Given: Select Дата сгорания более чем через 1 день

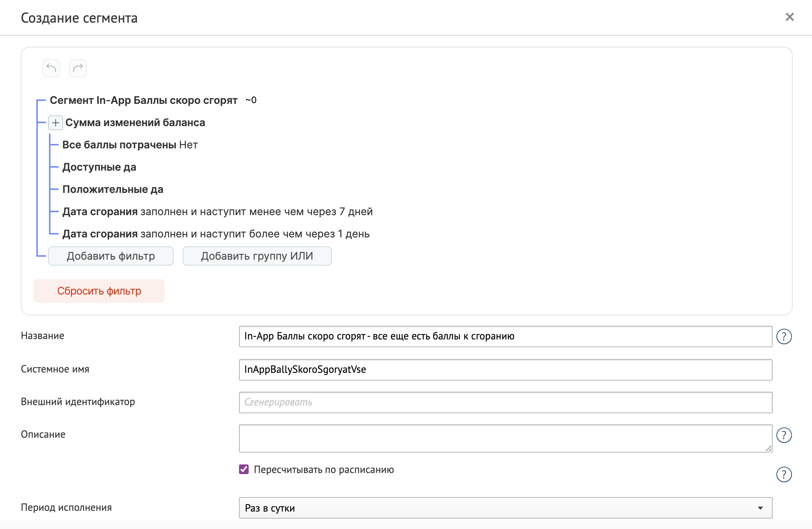Looking at the screenshot, I should [x=216, y=234].
